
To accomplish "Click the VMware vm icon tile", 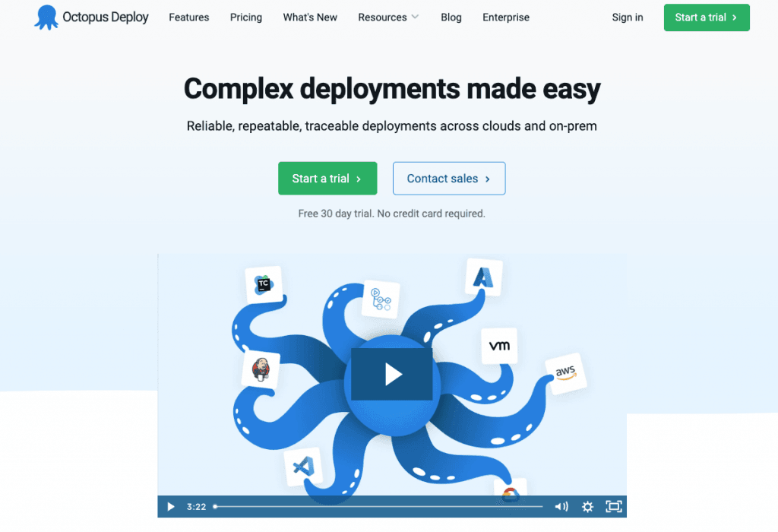I will coord(499,346).
